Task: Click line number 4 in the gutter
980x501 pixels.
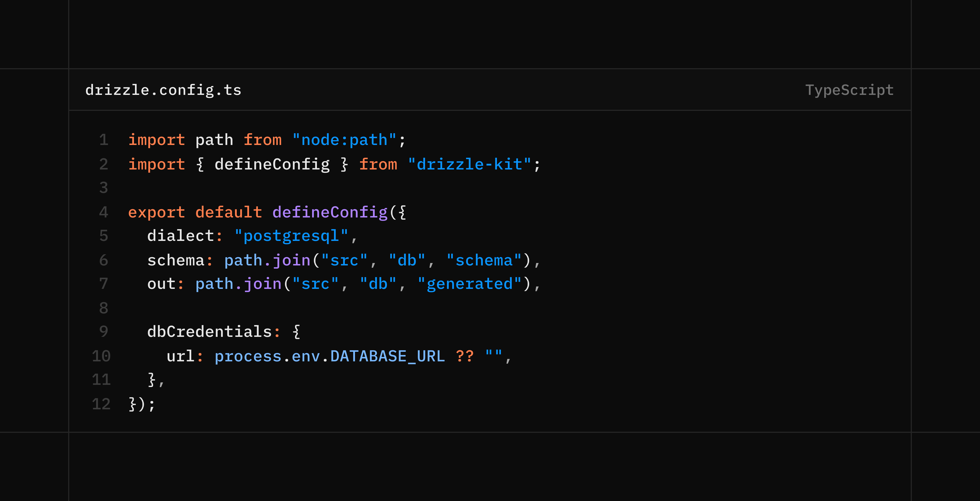Action: 104,212
